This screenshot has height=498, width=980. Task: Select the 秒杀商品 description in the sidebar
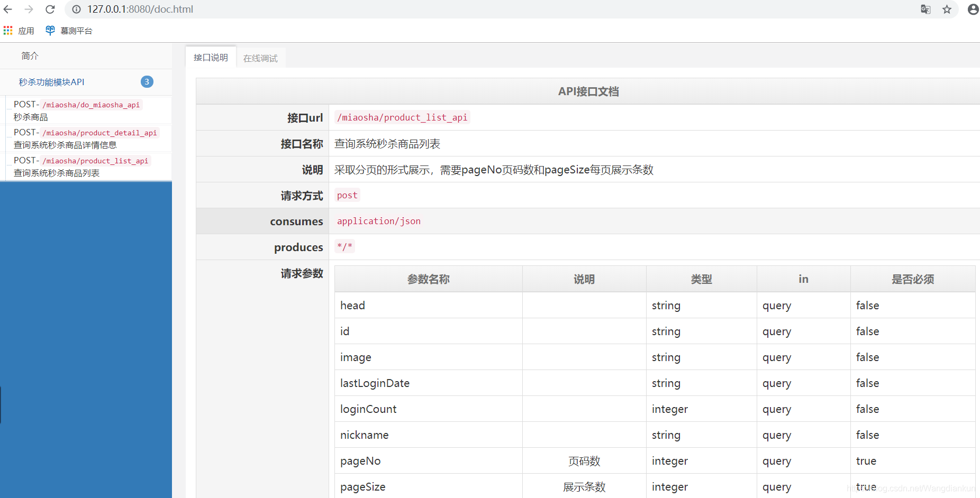pos(31,117)
